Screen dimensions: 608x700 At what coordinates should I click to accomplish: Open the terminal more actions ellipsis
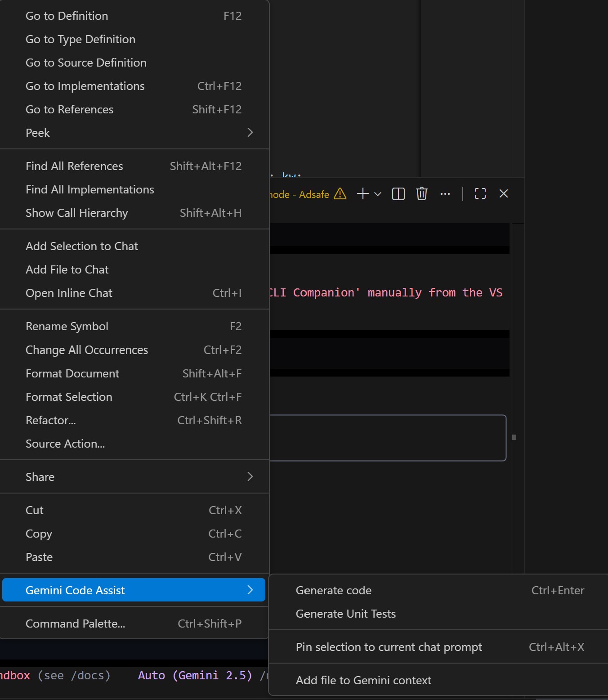coord(445,194)
